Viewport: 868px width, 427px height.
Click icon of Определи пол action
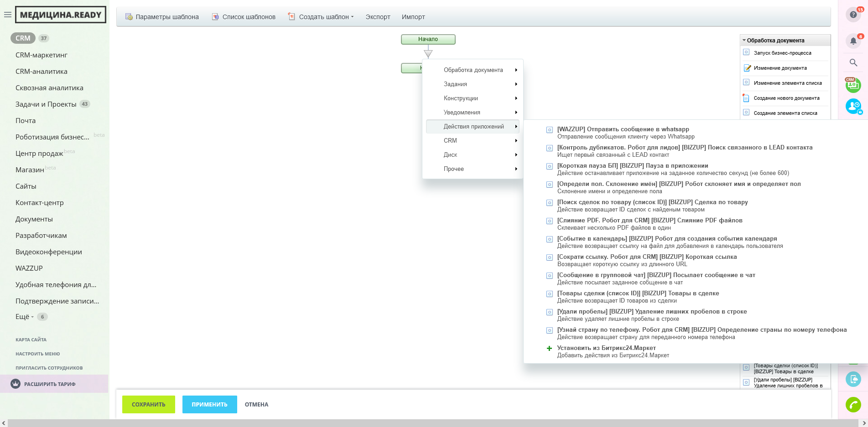point(550,185)
